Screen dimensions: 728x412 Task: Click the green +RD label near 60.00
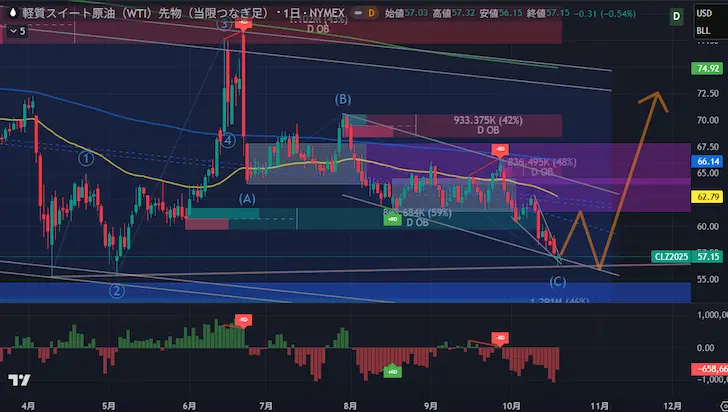[x=393, y=218]
